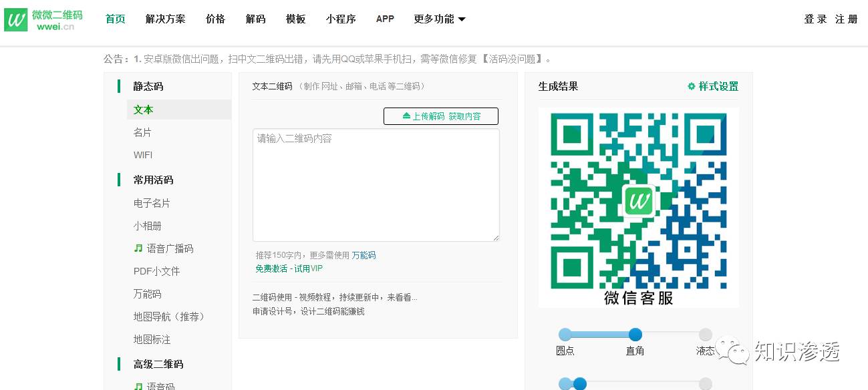Viewport: 868px width, 390px height.
Task: Select PDF小文件 in the sidebar
Action: coord(156,271)
